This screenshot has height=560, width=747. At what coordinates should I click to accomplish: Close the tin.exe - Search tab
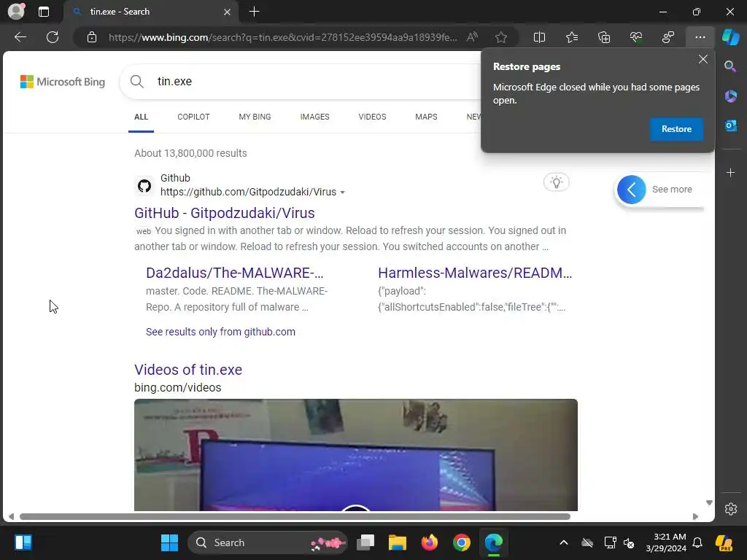tap(228, 12)
